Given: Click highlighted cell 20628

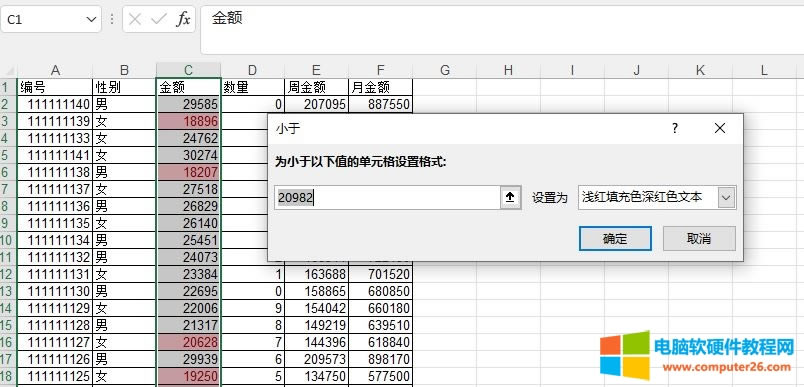Looking at the screenshot, I should (188, 342).
